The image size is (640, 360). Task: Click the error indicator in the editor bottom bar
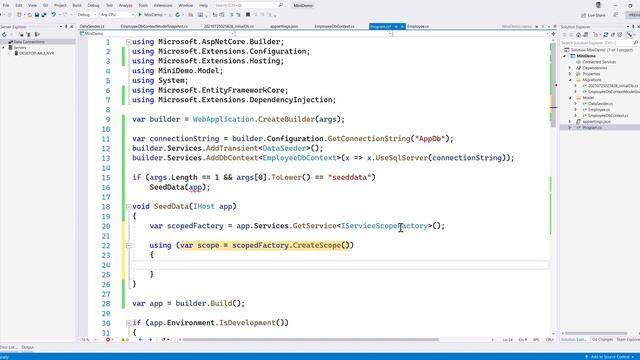tap(109, 340)
